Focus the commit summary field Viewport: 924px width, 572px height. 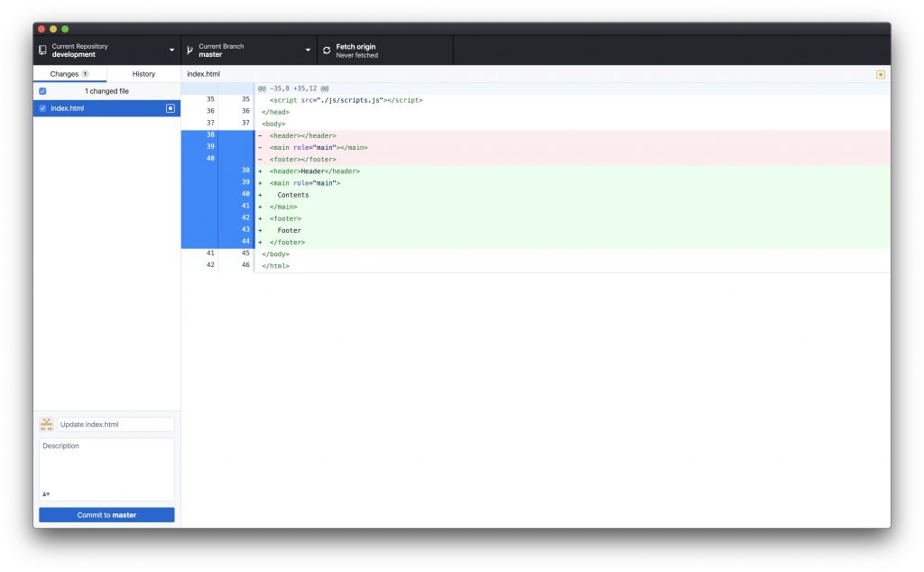(x=115, y=424)
